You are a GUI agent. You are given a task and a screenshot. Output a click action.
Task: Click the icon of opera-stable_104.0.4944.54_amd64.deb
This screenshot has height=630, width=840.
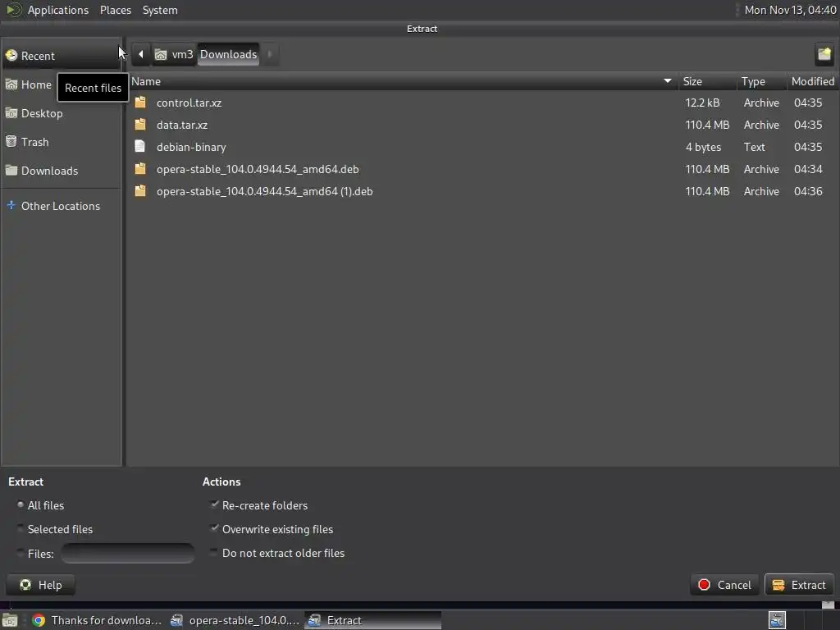tap(140, 169)
